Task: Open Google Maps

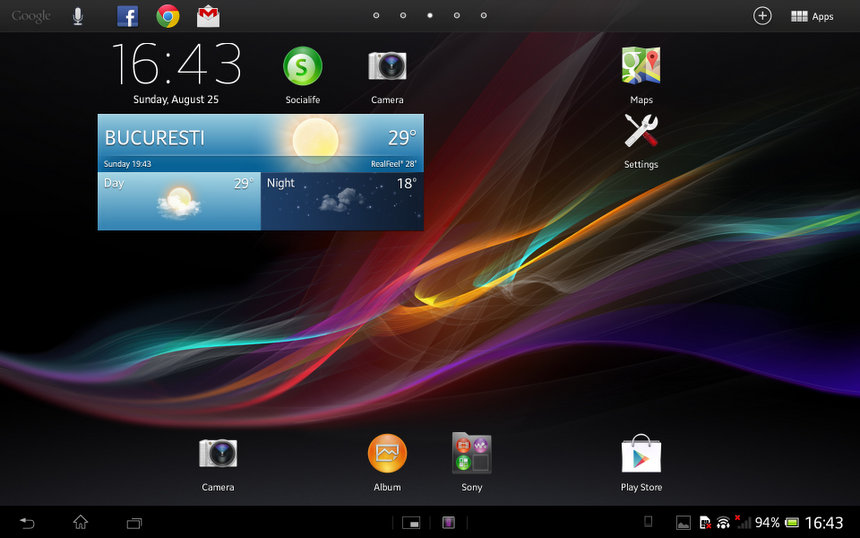Action: [641, 75]
